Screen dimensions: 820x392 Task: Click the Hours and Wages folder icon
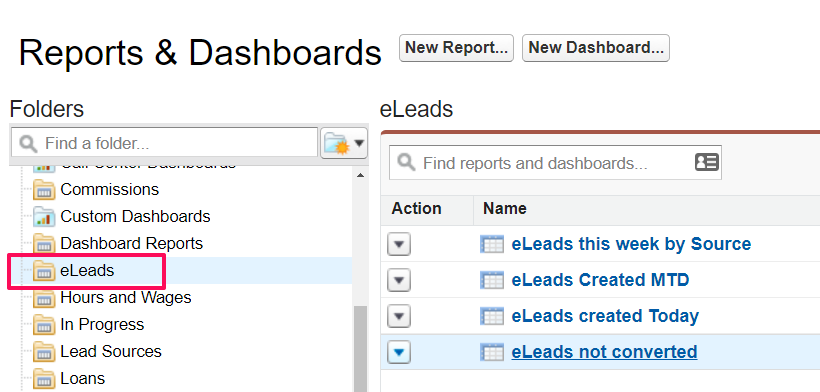(x=44, y=298)
